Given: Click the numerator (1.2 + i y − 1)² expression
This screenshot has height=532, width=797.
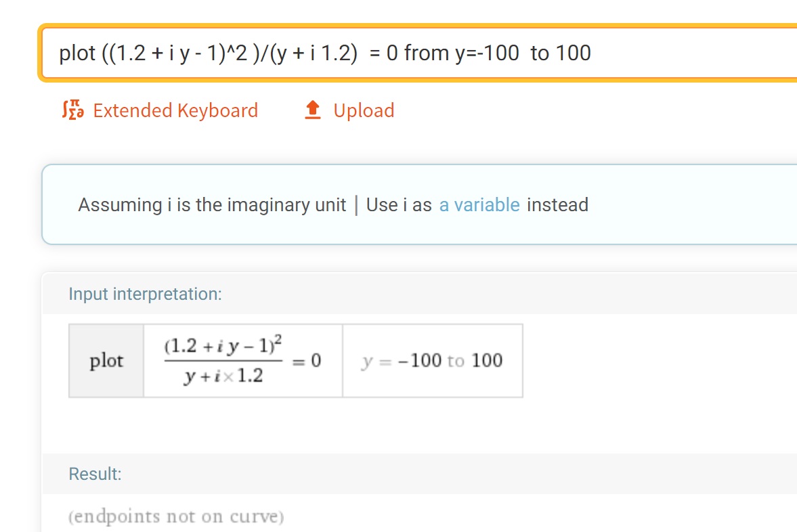Looking at the screenshot, I should tap(223, 345).
